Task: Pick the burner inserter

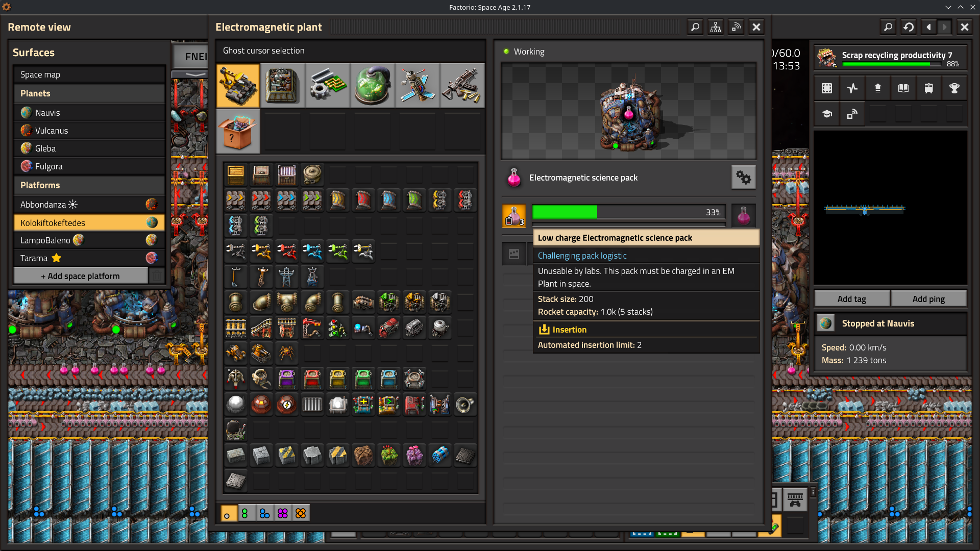Action: [x=235, y=251]
